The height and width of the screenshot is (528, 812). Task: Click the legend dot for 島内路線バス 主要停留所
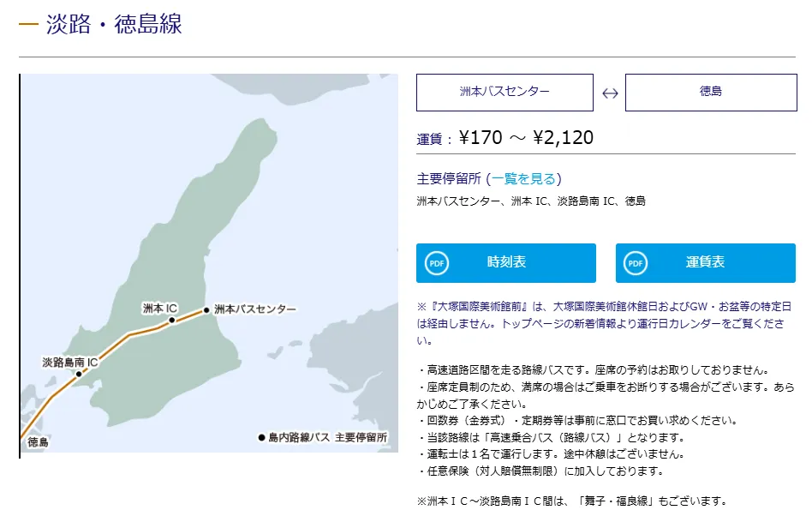tap(261, 438)
